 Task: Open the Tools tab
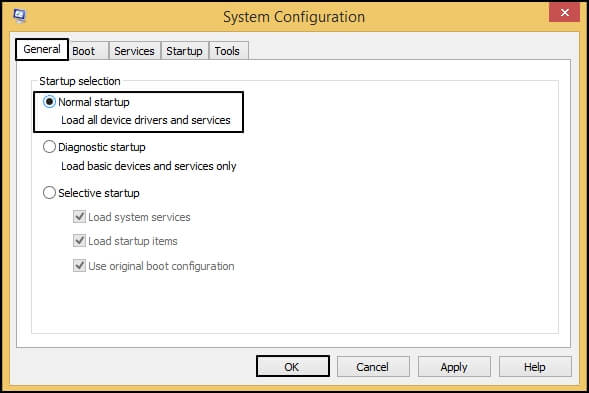tap(228, 51)
